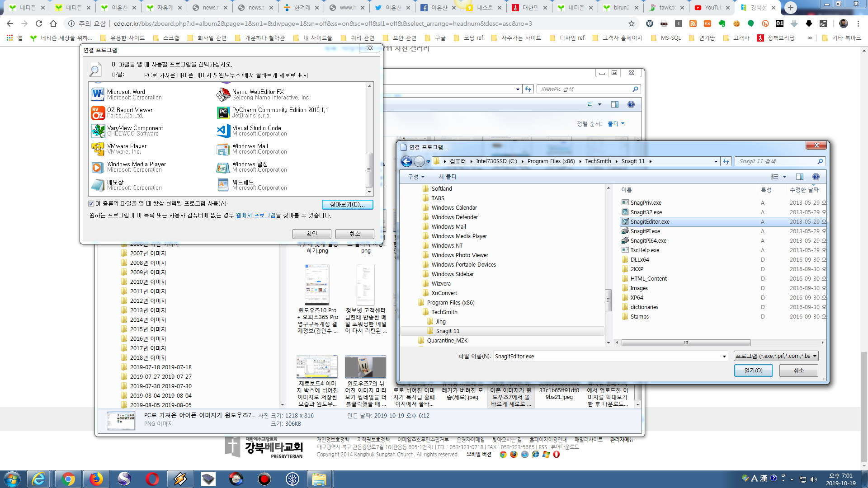Image resolution: width=868 pixels, height=488 pixels.
Task: Open the 파일 이름 combo box dropdown
Action: point(724,356)
